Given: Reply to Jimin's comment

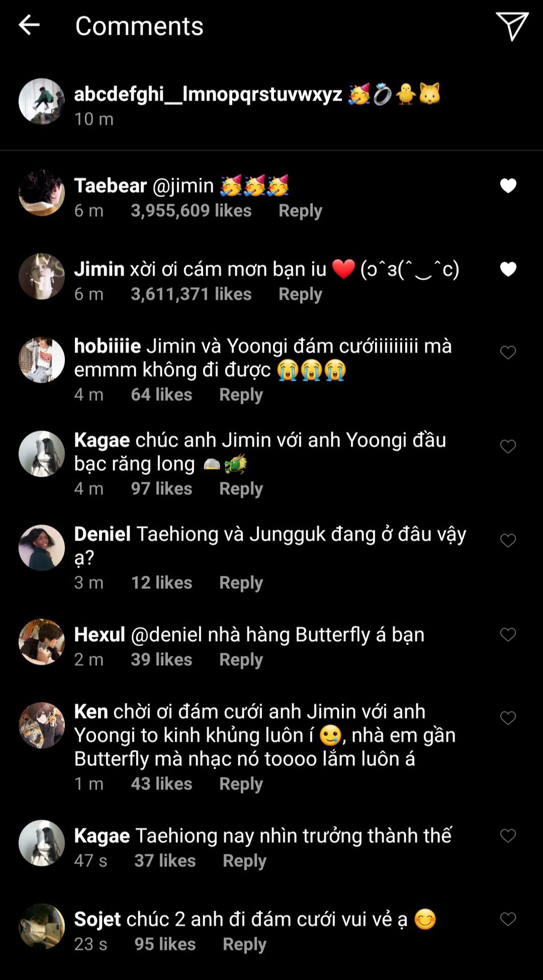Looking at the screenshot, I should (300, 295).
